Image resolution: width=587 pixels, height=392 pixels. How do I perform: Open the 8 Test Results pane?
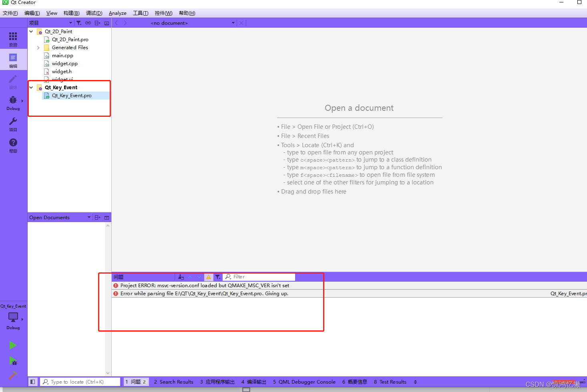click(390, 382)
